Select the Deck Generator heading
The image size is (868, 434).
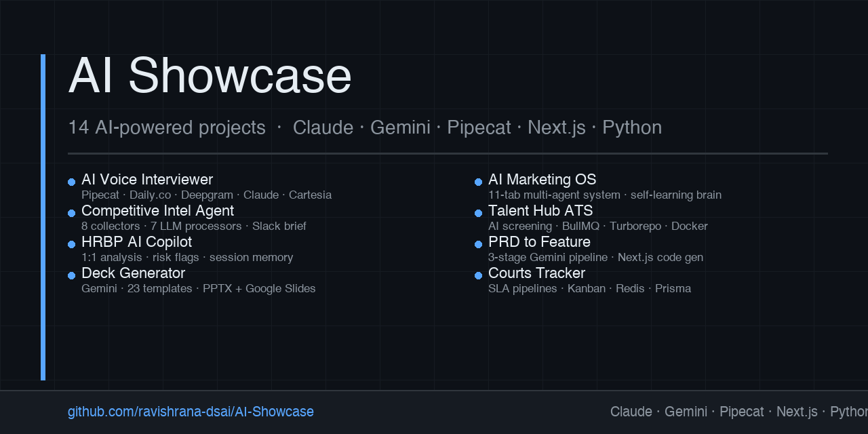[133, 273]
